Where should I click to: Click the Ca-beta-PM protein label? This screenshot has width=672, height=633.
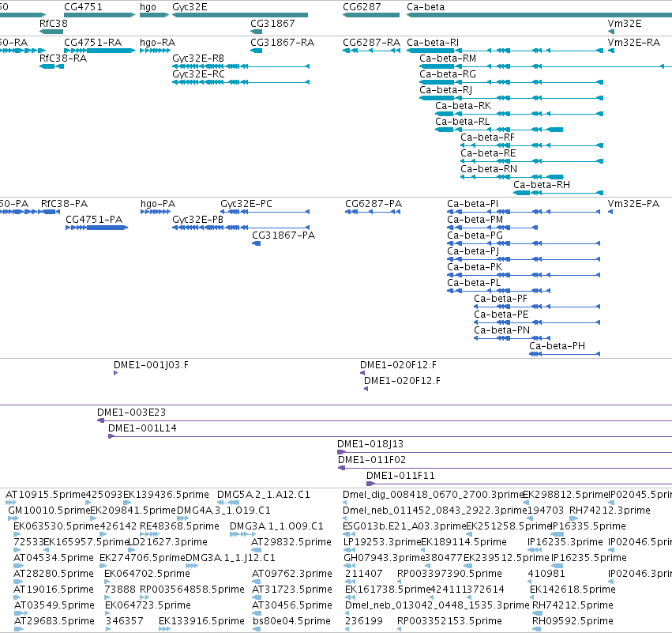[x=475, y=220]
